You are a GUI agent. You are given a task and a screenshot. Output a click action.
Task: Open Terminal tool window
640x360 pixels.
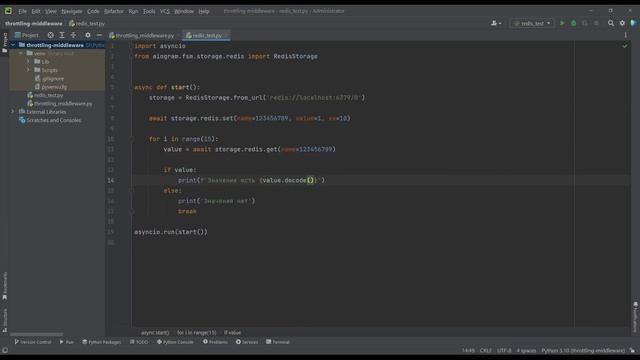(x=278, y=342)
